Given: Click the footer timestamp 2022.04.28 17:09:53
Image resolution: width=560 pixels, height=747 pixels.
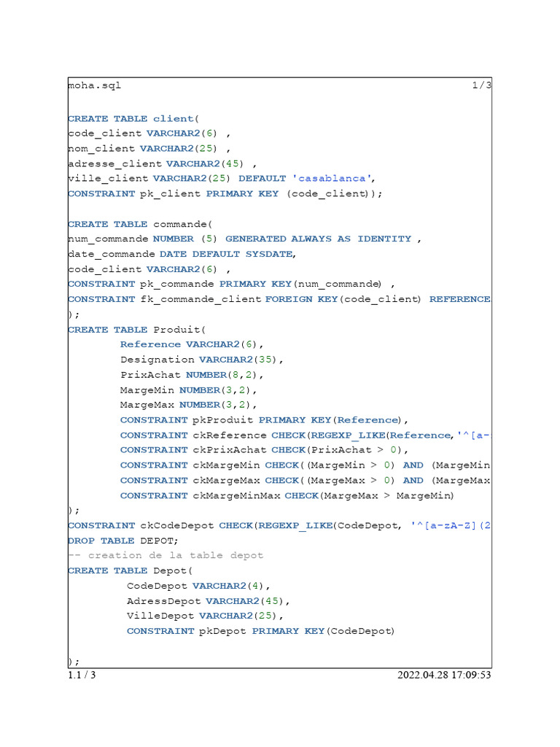Looking at the screenshot, I should pos(444,675).
